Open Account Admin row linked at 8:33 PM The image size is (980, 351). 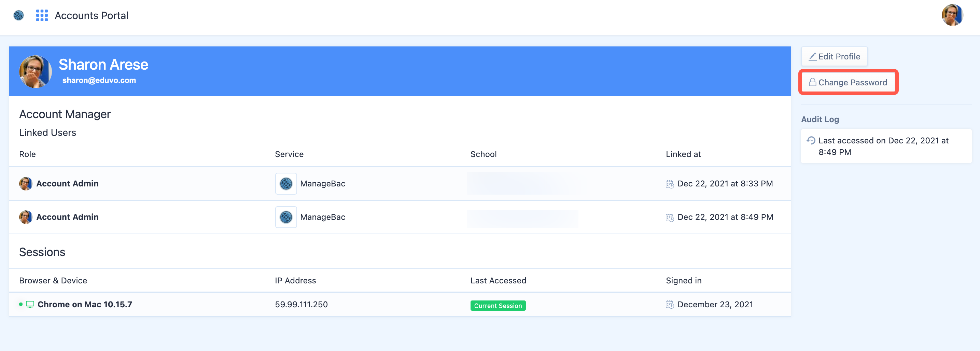click(x=400, y=184)
